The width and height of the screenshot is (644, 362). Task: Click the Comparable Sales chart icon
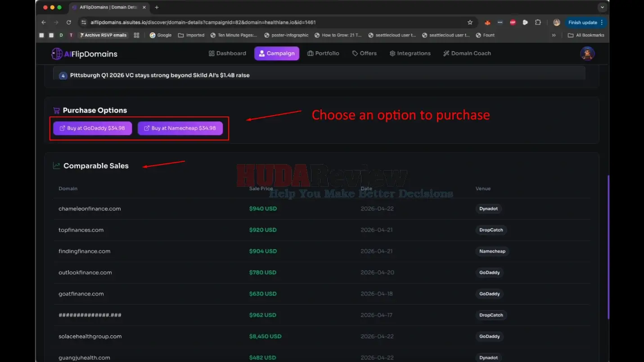(56, 166)
